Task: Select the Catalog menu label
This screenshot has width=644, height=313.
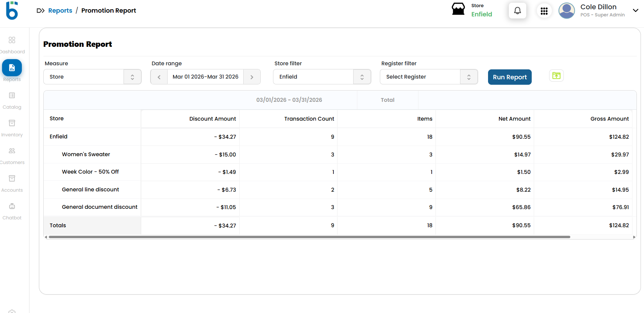Action: click(x=12, y=107)
